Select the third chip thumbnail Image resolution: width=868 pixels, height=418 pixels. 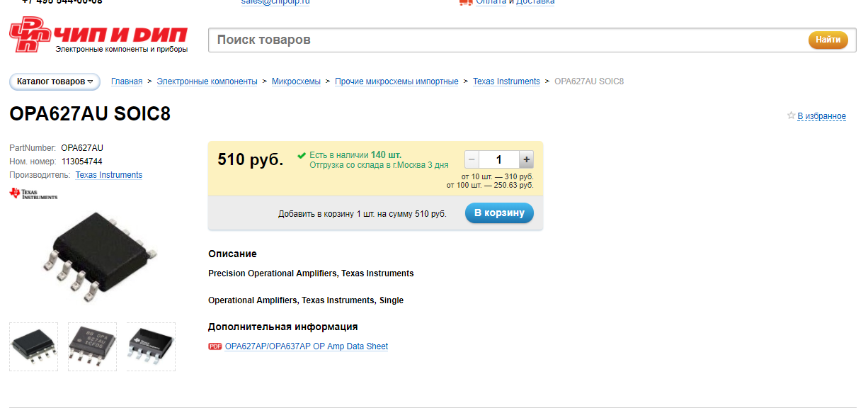click(151, 346)
